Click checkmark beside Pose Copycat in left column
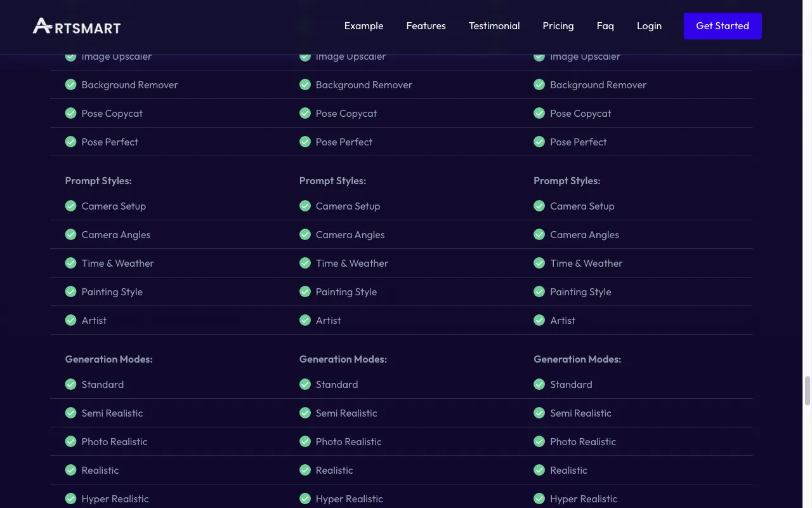 coord(70,113)
